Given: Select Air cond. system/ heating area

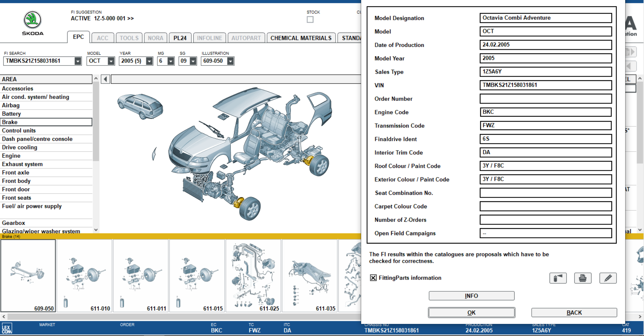Looking at the screenshot, I should point(46,97).
